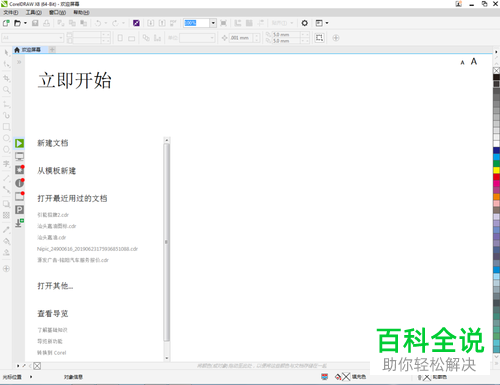
Task: Click the nudge distance .001 mm field
Action: (x=242, y=38)
